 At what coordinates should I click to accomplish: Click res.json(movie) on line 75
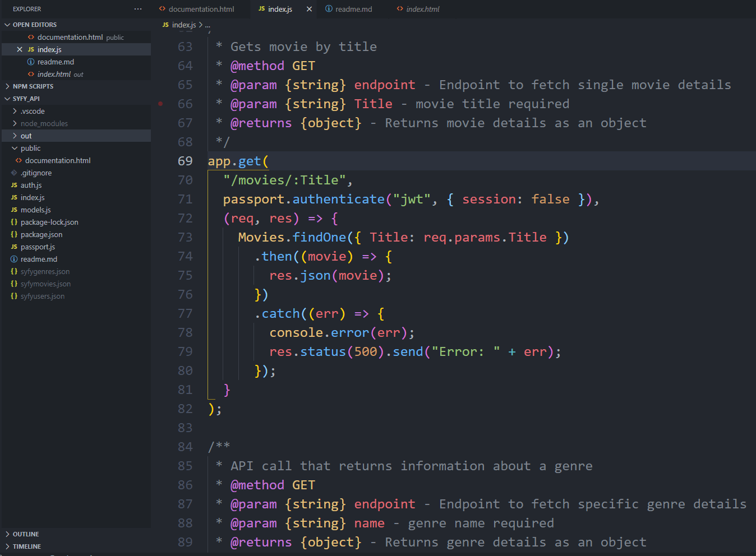coord(327,275)
